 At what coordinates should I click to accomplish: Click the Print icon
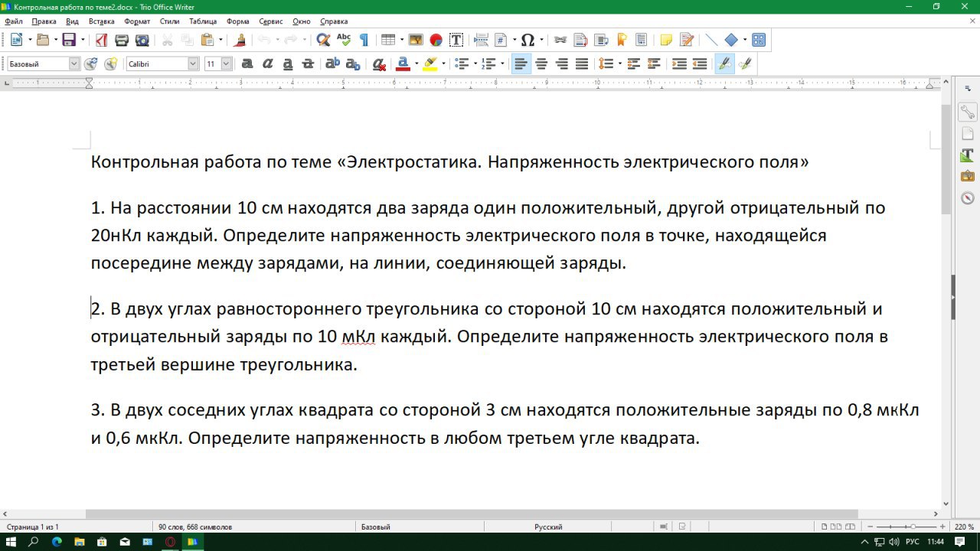coord(121,40)
